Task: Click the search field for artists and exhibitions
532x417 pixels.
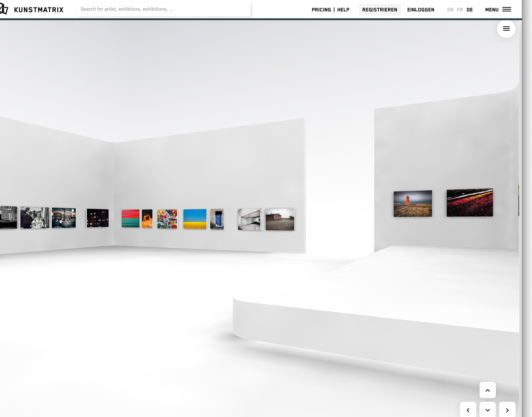Action: click(163, 9)
